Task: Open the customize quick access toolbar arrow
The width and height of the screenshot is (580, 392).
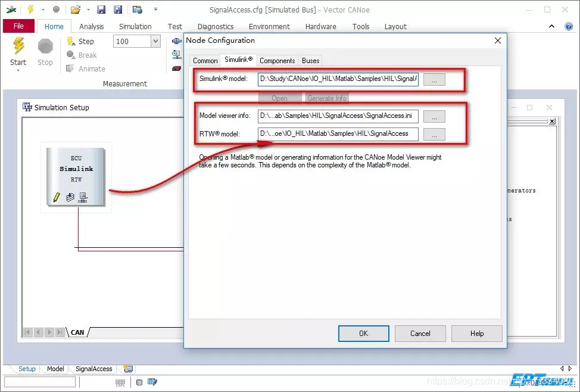Action: point(156,10)
